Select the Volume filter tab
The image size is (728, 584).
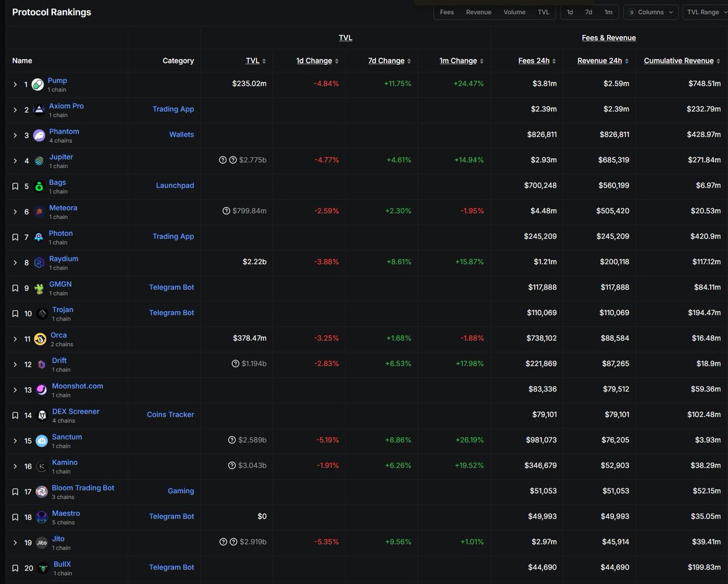point(514,12)
